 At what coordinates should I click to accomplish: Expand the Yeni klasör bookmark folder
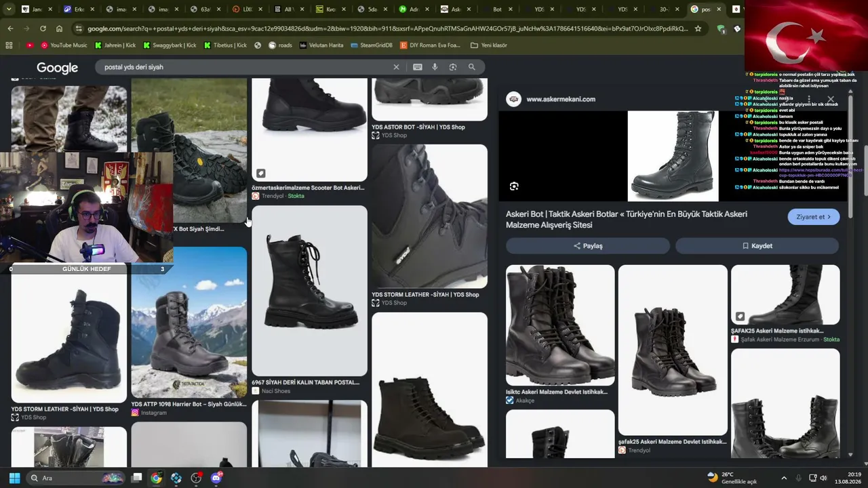[489, 45]
